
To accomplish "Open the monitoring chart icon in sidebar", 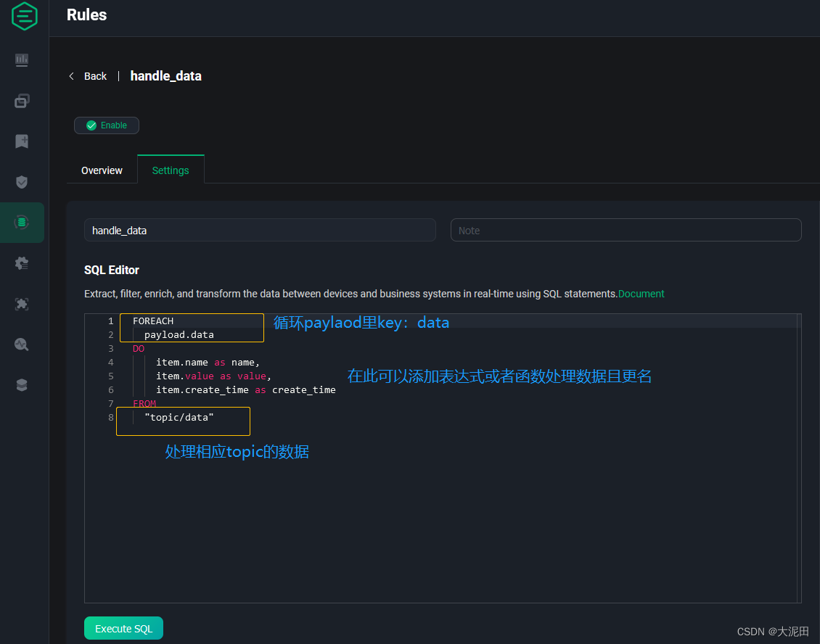I will (22, 60).
